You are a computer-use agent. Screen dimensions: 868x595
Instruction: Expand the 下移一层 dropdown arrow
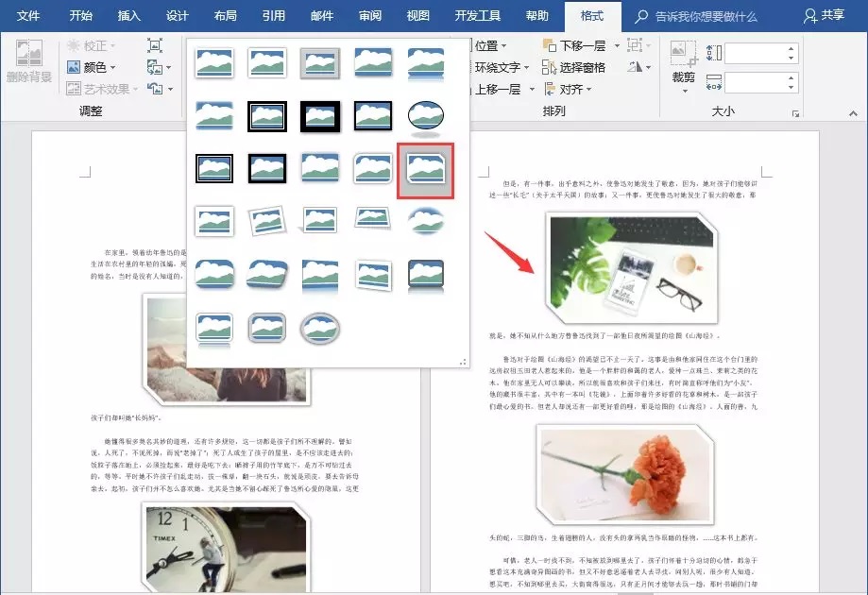click(617, 45)
